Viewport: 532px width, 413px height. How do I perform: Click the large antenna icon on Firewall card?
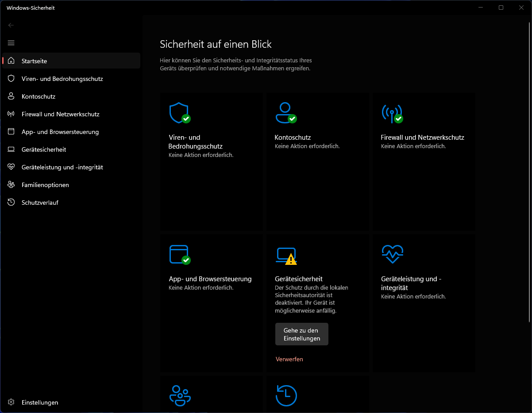click(x=392, y=114)
